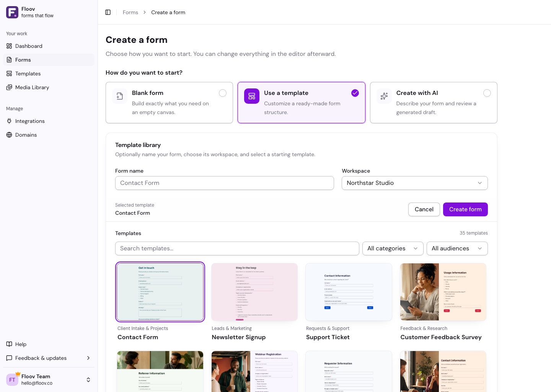
Task: Open Domains in the sidebar
Action: tap(49, 135)
